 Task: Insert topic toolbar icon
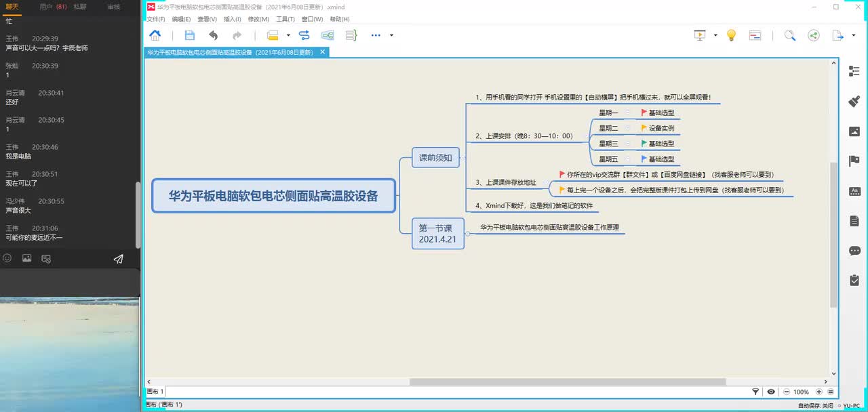click(x=273, y=35)
